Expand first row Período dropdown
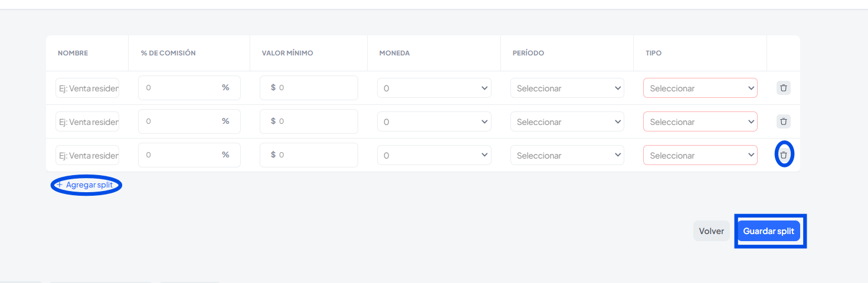 pyautogui.click(x=567, y=88)
